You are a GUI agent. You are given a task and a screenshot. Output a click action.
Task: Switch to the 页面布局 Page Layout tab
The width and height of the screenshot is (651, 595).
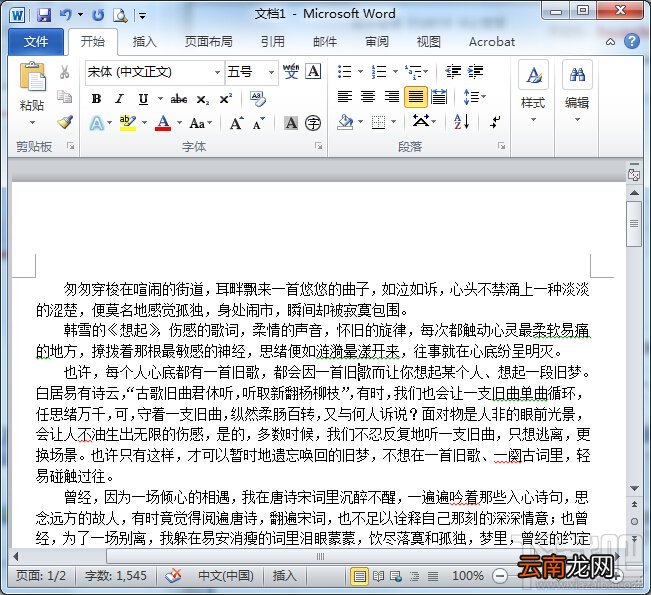click(208, 42)
